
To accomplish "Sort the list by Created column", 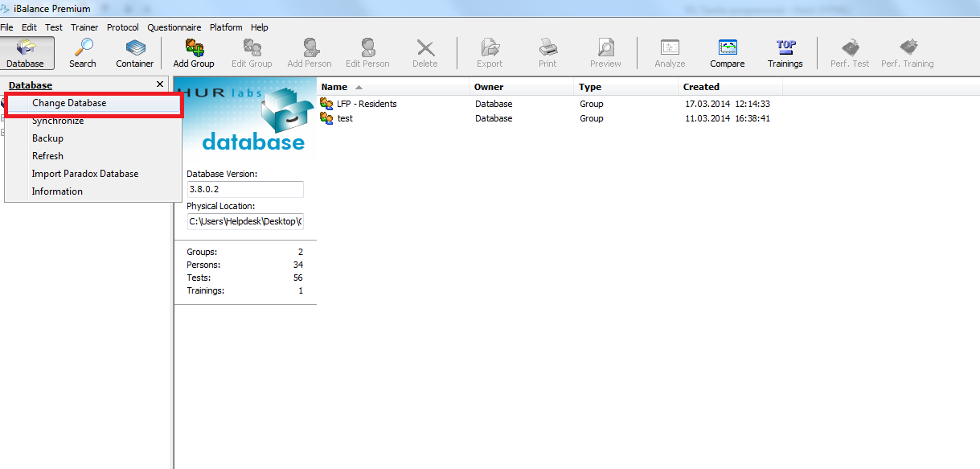I will pos(732,87).
